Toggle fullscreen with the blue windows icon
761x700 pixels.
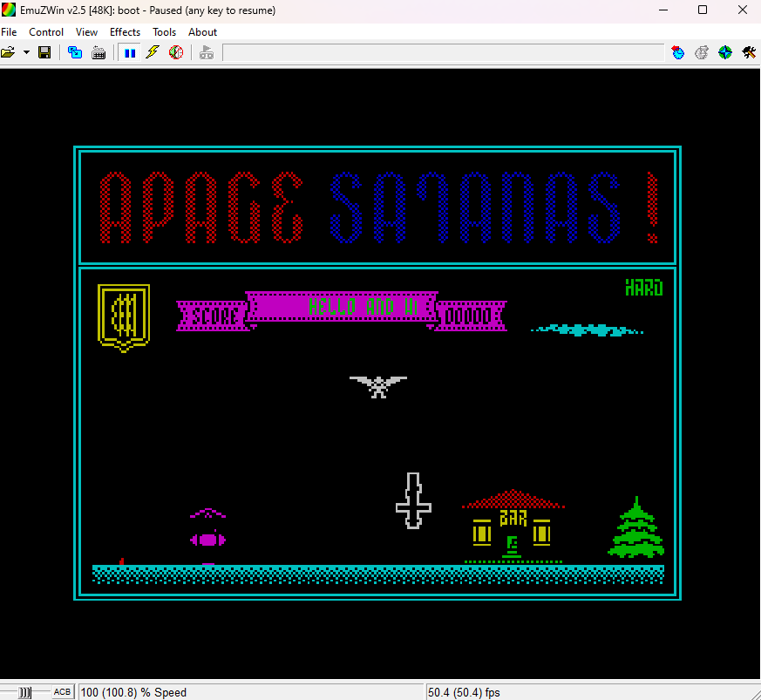click(75, 52)
